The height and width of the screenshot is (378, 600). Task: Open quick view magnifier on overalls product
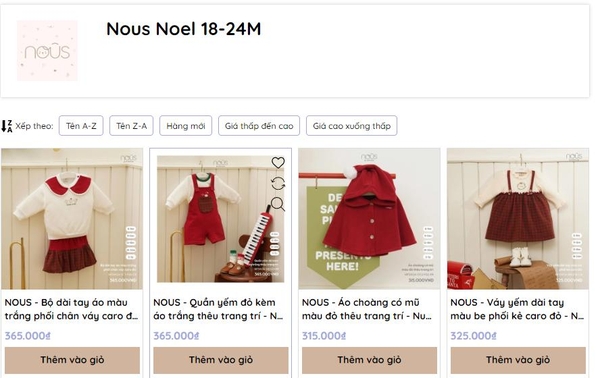(278, 204)
